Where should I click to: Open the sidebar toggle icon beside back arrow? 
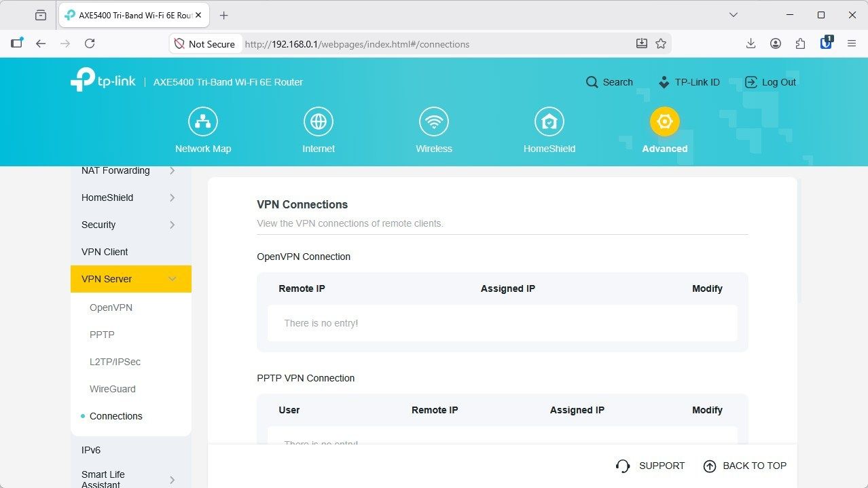click(16, 43)
